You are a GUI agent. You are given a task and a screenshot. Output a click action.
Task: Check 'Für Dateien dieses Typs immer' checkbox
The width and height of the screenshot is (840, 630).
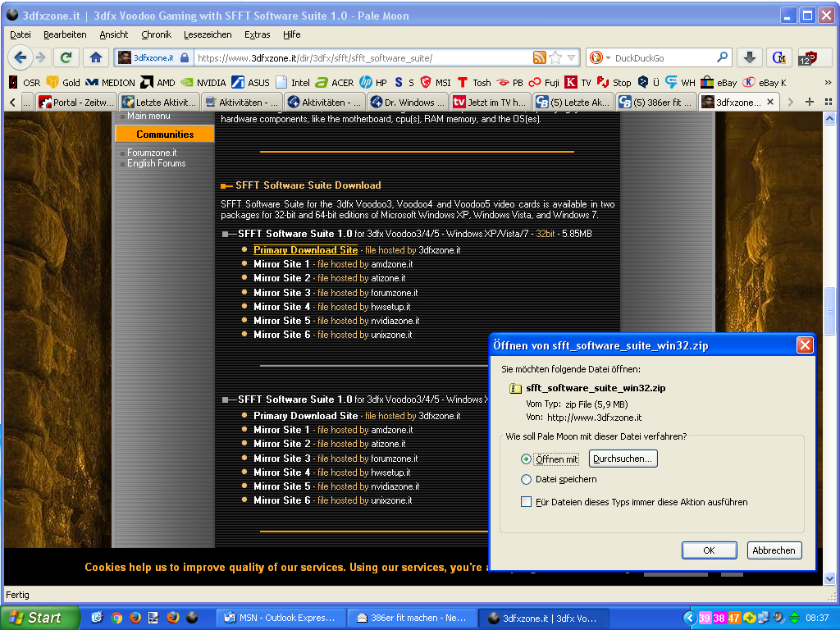point(526,502)
